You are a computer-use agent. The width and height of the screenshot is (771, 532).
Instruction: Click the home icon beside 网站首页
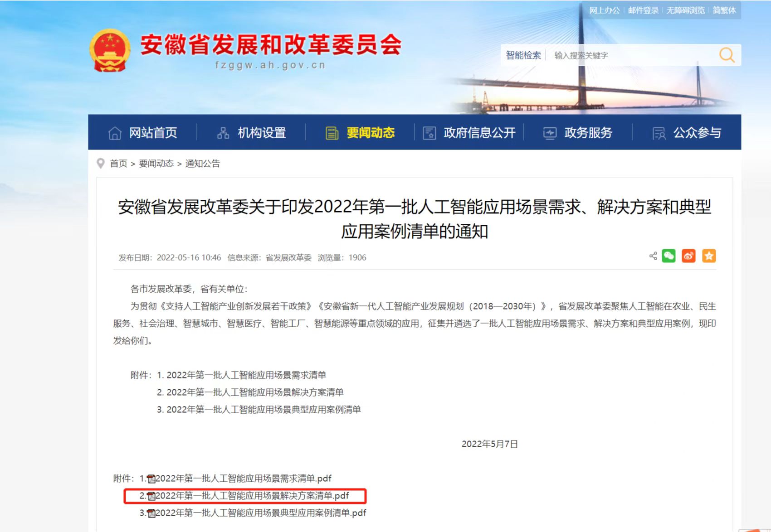(x=115, y=133)
